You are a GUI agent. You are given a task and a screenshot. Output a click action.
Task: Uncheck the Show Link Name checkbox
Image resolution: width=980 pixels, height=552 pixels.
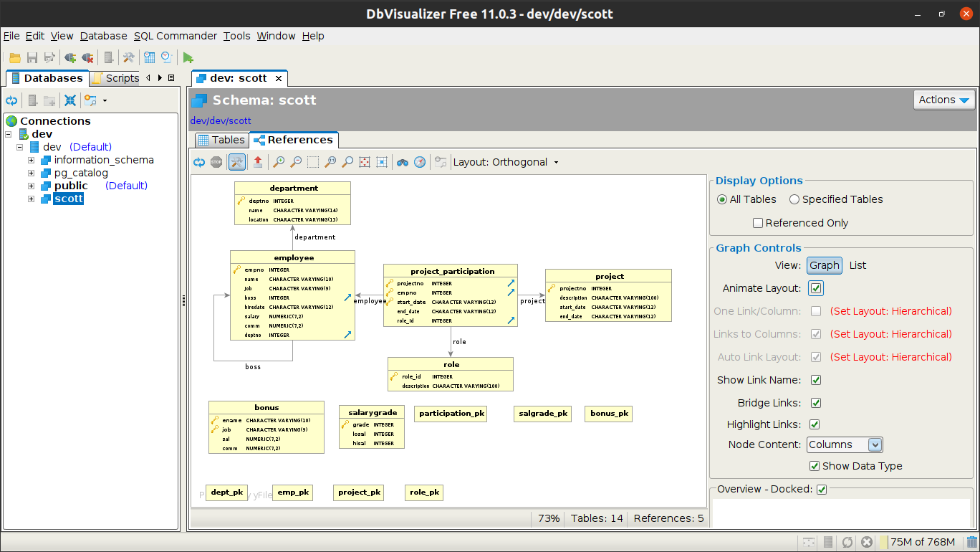point(816,380)
